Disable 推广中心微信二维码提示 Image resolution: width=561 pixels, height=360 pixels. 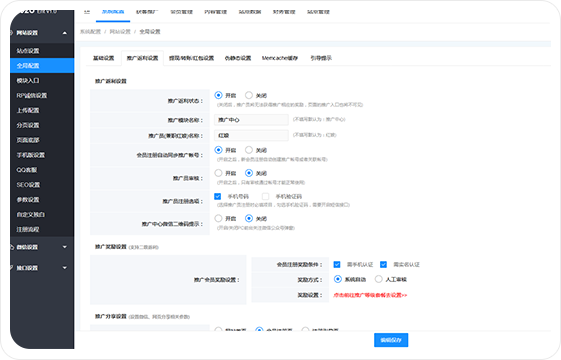(249, 218)
